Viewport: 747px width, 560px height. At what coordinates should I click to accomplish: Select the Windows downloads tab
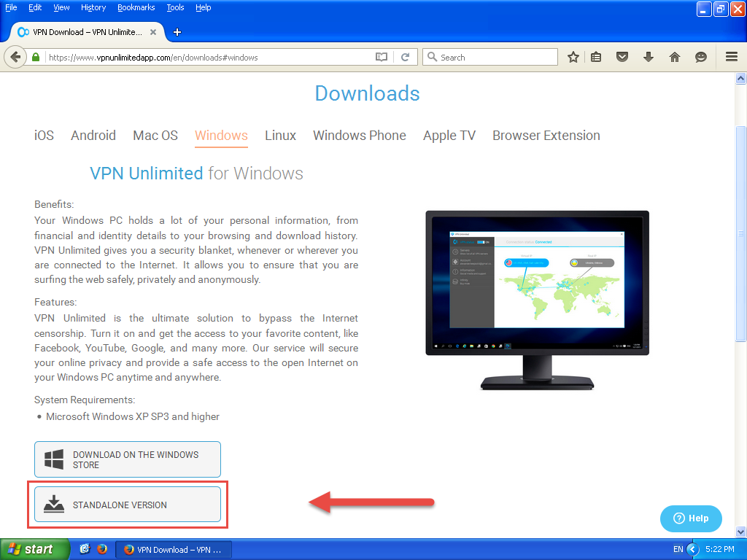pyautogui.click(x=221, y=136)
